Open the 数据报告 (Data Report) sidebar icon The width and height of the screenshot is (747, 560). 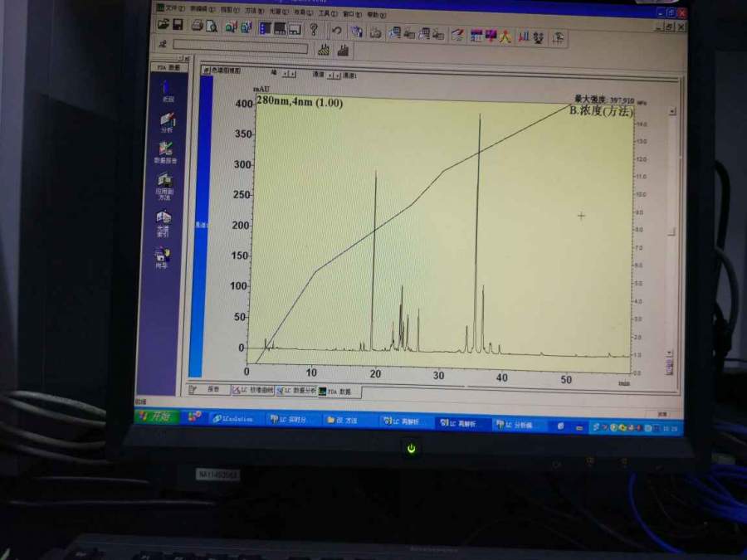click(x=165, y=153)
